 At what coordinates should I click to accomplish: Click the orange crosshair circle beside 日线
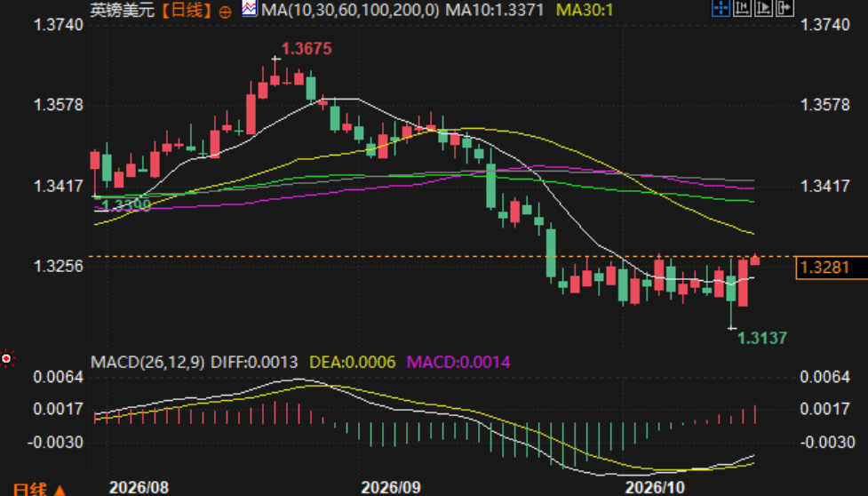tap(225, 12)
